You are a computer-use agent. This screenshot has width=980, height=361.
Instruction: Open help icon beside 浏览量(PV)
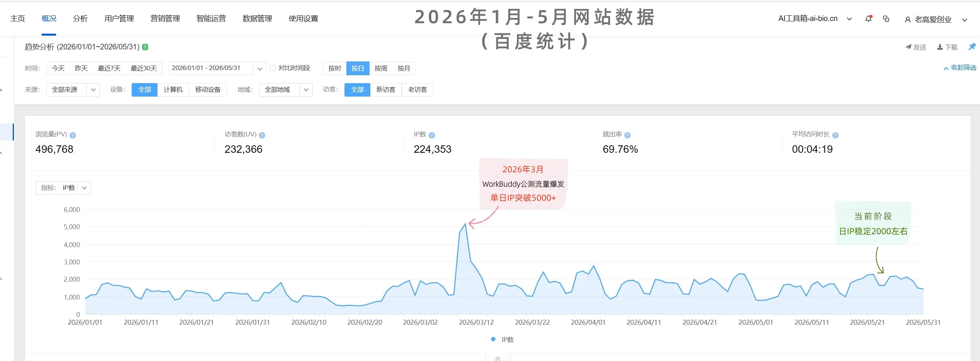[73, 135]
